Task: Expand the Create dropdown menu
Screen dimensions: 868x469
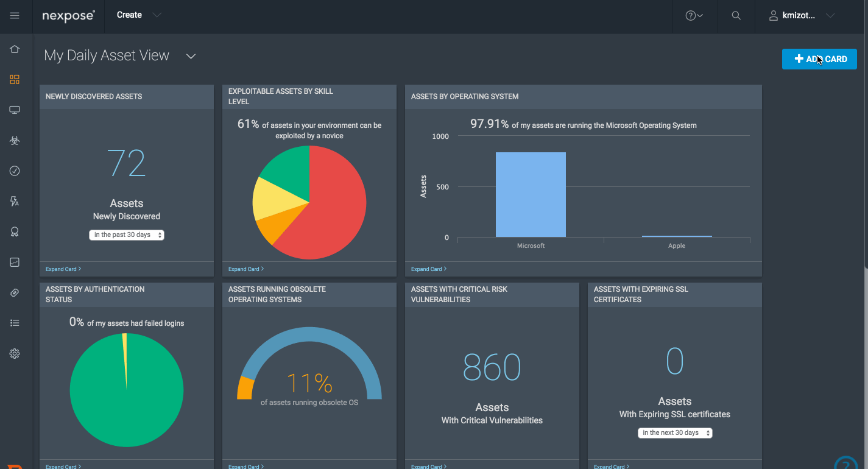Action: 139,15
